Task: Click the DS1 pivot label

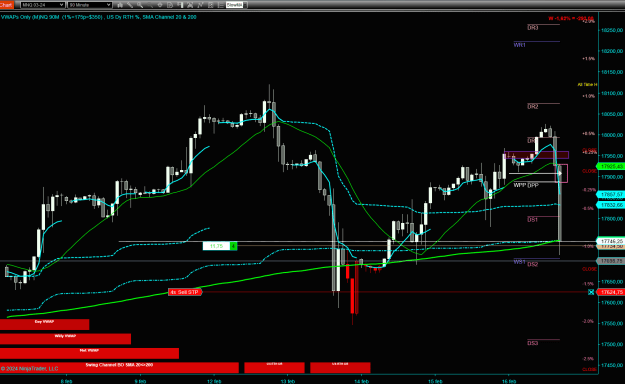Action: point(533,220)
